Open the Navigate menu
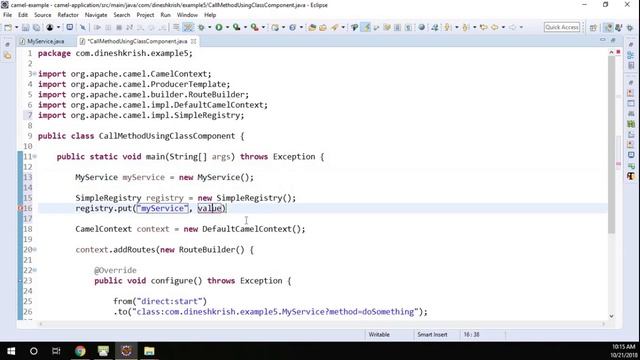640x360 pixels. (96, 15)
